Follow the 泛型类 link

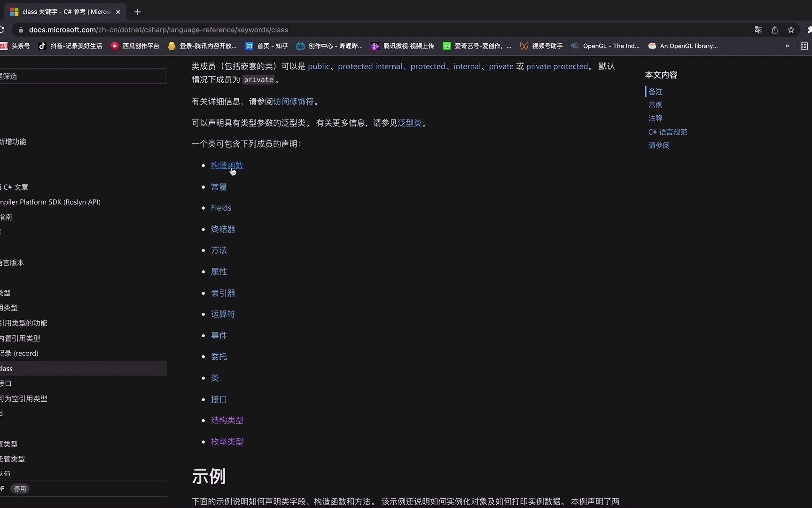409,122
